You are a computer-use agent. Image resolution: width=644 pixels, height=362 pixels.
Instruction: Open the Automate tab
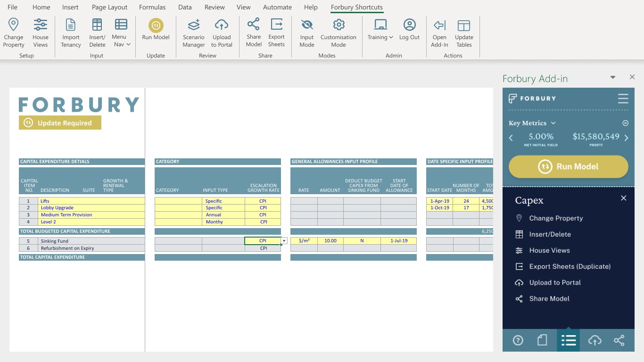click(277, 7)
